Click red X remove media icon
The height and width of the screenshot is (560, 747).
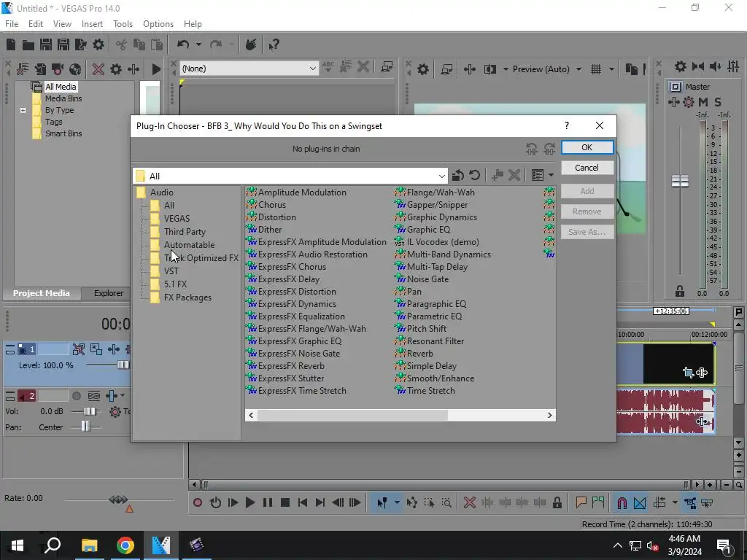[x=98, y=69]
